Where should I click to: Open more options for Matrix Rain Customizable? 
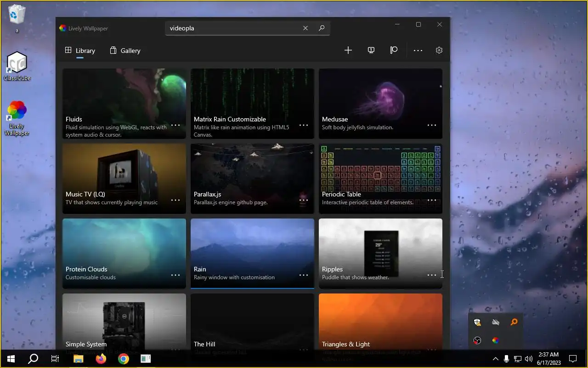[304, 125]
